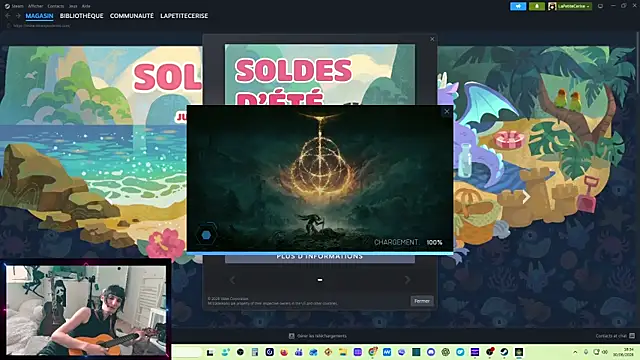Close the Elden Ring loading window
Image resolution: width=640 pixels, height=360 pixels.
tap(447, 111)
